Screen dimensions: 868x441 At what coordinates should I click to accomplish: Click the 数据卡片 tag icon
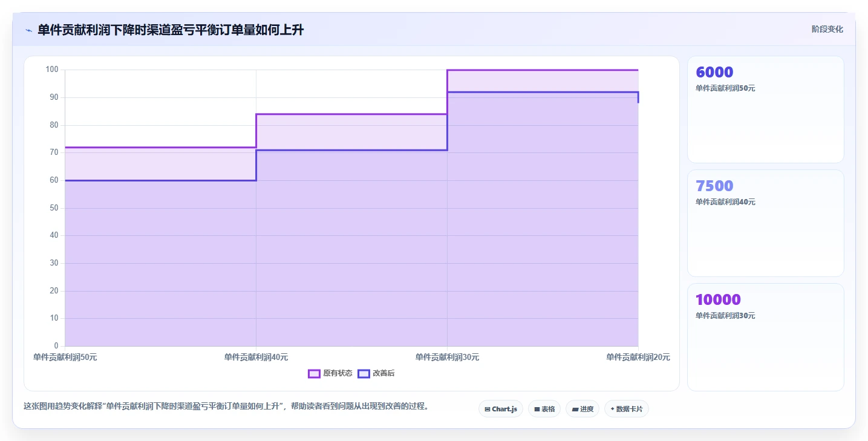tap(612, 409)
